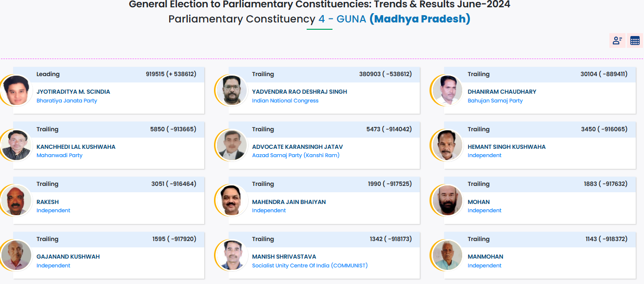Click Jyotiraditya M. Scindia's photo
644x284 pixels.
click(16, 90)
